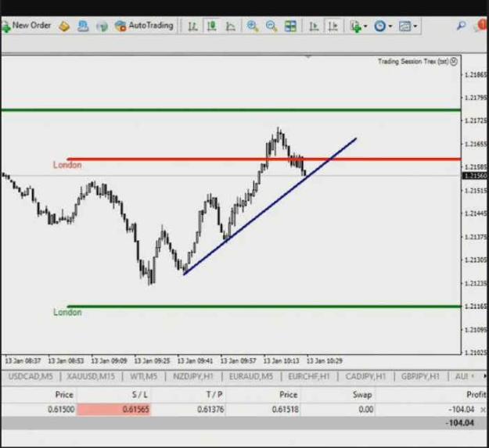Switch to the GBPJPY,H1 chart tab
This screenshot has width=489, height=448.
click(x=420, y=376)
